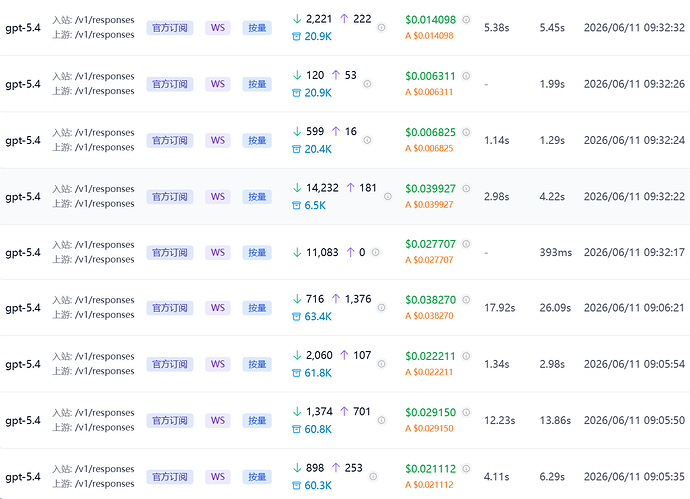Click 按量 tag in 09:32:24 row
Image resolution: width=690 pixels, height=499 pixels.
click(257, 140)
